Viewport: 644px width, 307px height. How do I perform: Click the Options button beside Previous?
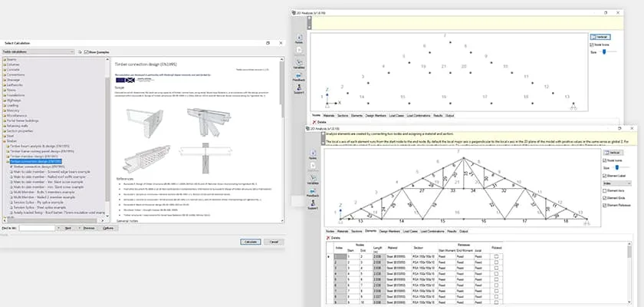pyautogui.click(x=108, y=228)
